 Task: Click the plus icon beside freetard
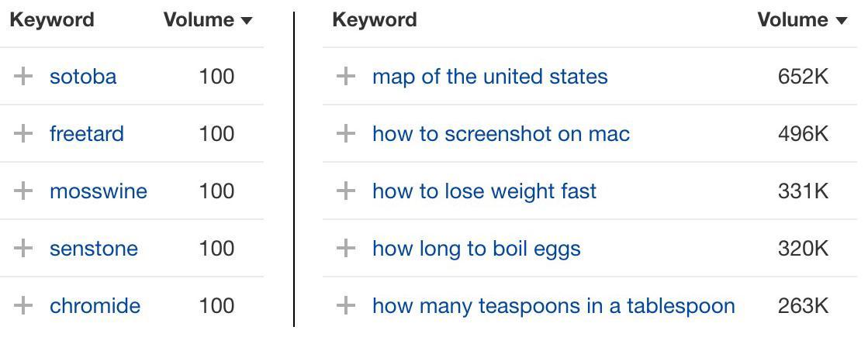pos(24,133)
